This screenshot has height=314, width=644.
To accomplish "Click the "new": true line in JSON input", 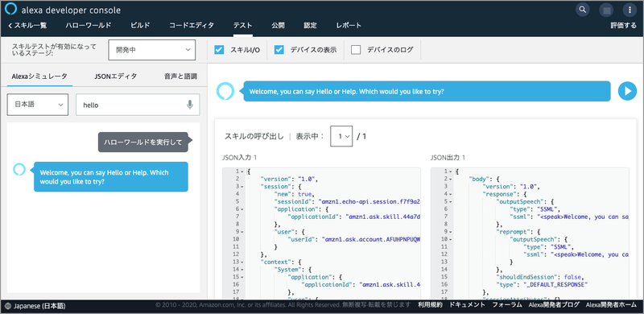I will (294, 194).
